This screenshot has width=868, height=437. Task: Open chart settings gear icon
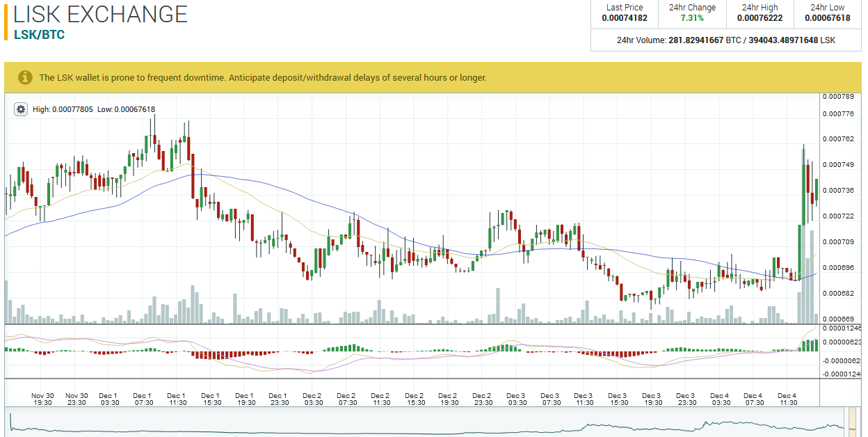(21, 109)
